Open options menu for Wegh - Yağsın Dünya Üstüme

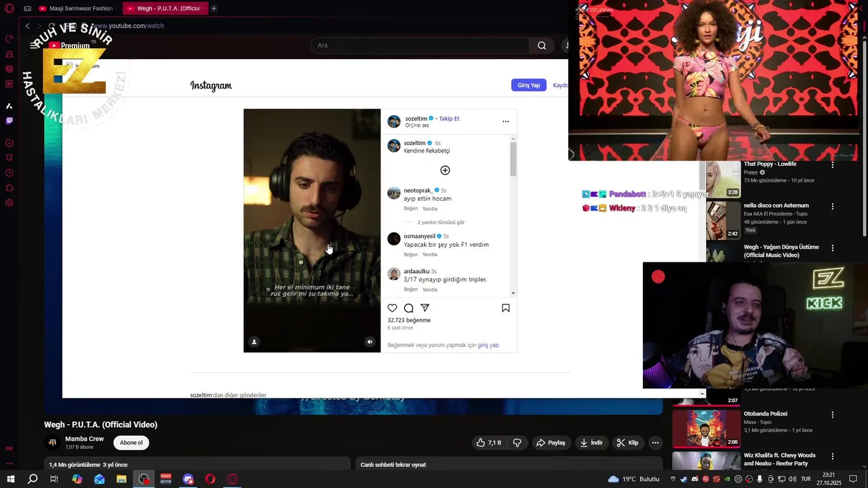pos(833,247)
